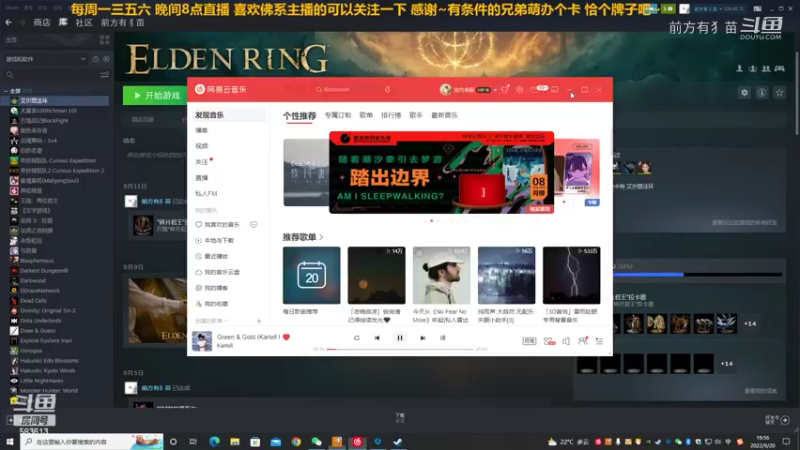The image size is (800, 450).
Task: Open NetEase settings gear icon
Action: (x=519, y=89)
